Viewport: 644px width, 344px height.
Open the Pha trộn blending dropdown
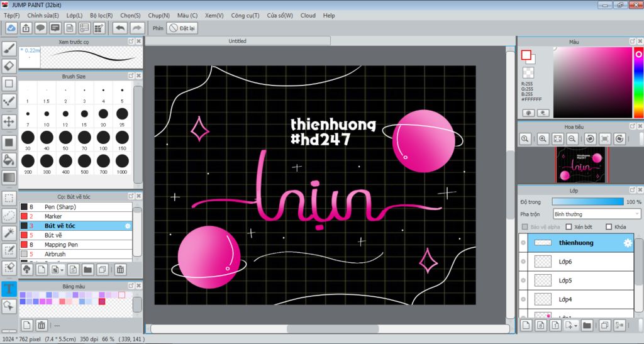pos(597,214)
